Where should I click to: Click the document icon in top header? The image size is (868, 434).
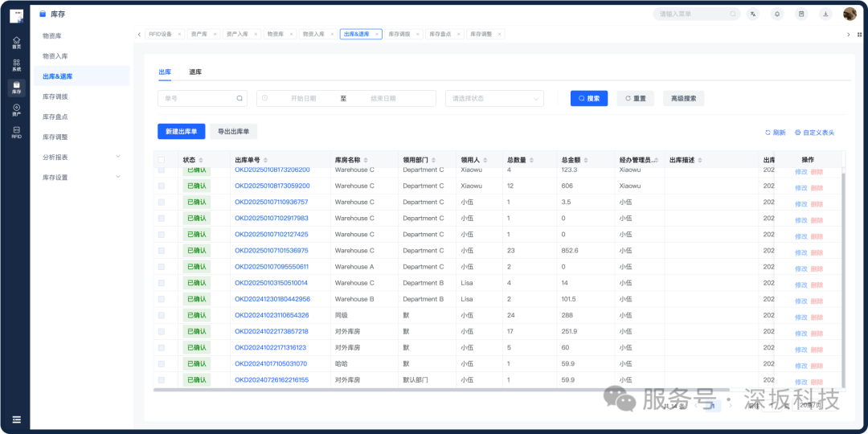tap(801, 14)
